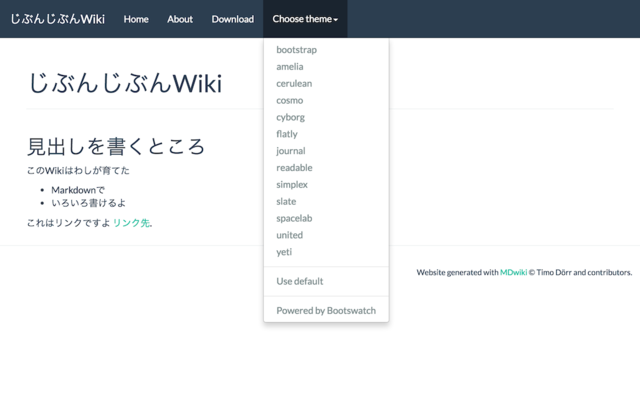The width and height of the screenshot is (640, 420).
Task: Switch to the cyborg theme
Action: tap(291, 117)
